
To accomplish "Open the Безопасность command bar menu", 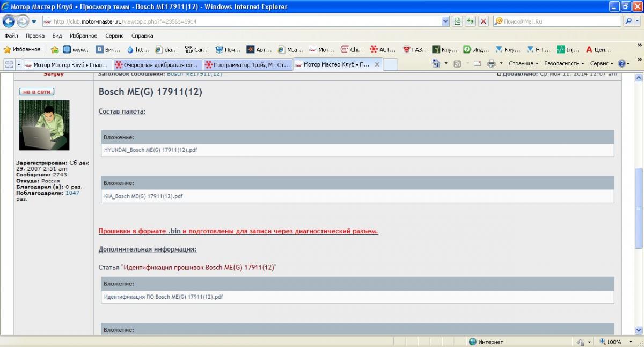I will coord(564,63).
